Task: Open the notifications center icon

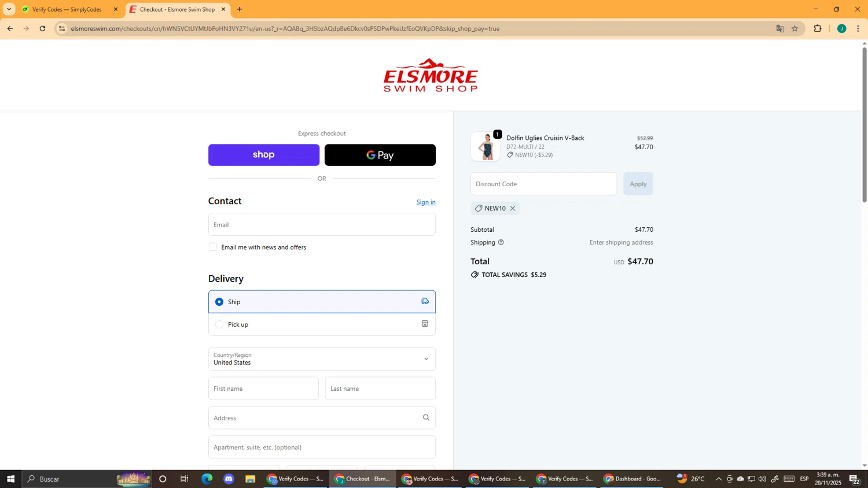Action: pyautogui.click(x=855, y=479)
